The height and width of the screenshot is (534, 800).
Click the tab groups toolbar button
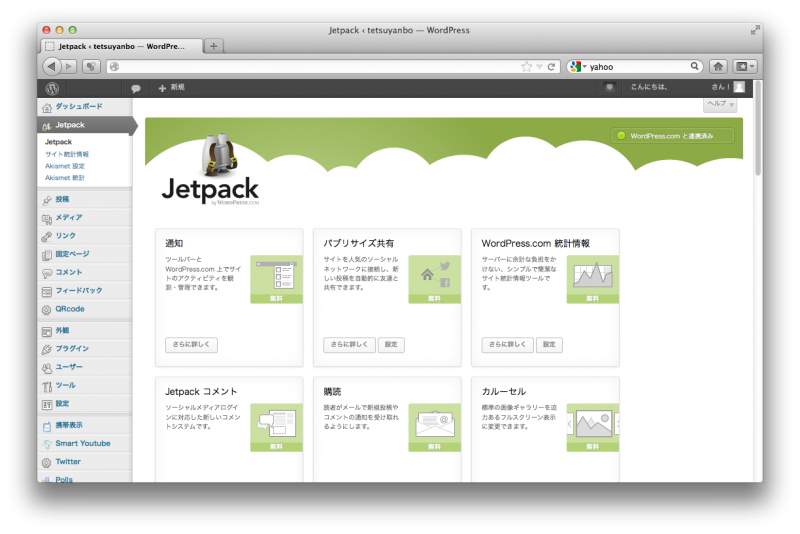91,66
